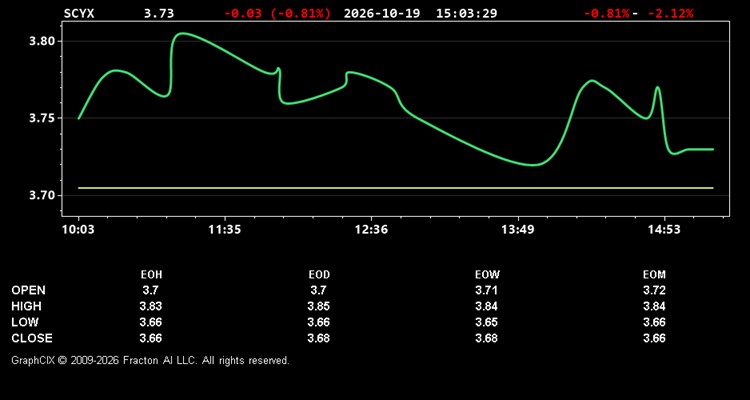Click the 2026-10-19 date label
750x400 pixels.
point(382,13)
